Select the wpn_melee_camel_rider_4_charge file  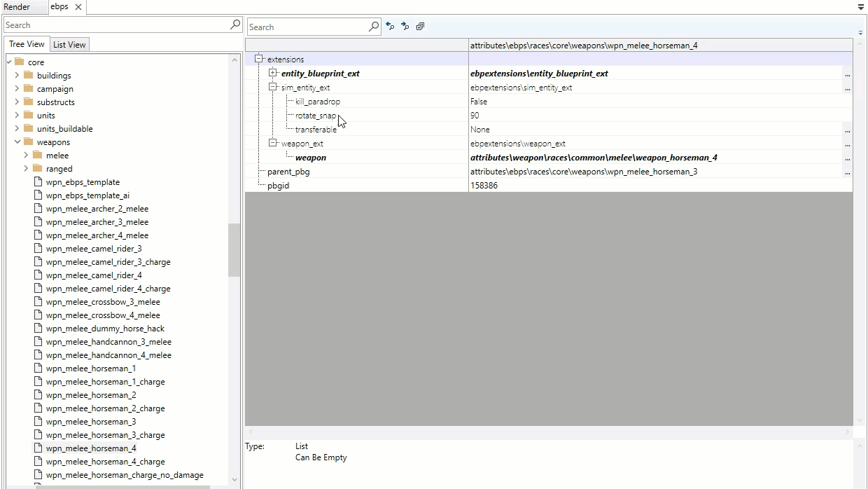pos(108,289)
